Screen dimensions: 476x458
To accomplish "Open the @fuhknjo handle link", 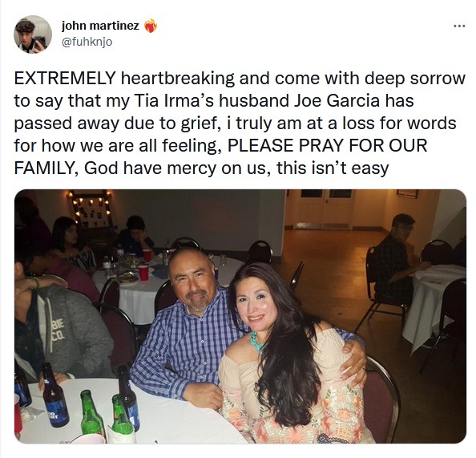I will 87,42.
